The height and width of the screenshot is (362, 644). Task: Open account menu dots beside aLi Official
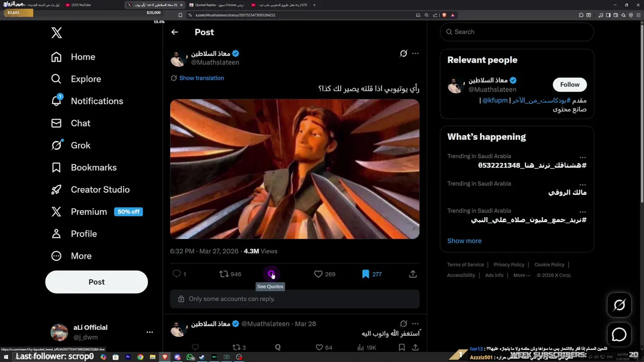pyautogui.click(x=149, y=332)
